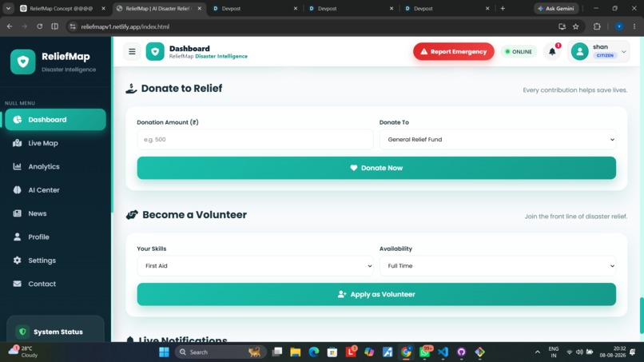Click the Become a Volunteer heading

click(x=195, y=215)
